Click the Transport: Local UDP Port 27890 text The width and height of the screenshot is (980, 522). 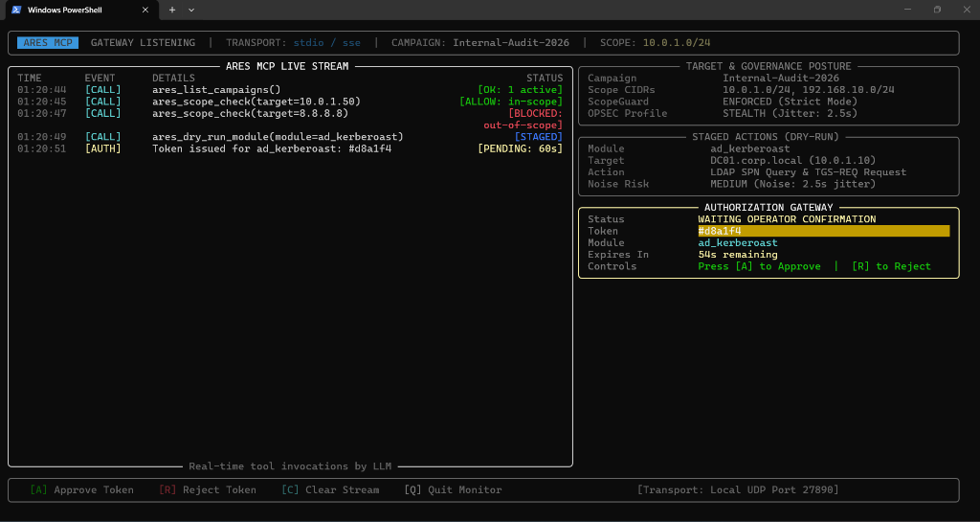pos(738,490)
